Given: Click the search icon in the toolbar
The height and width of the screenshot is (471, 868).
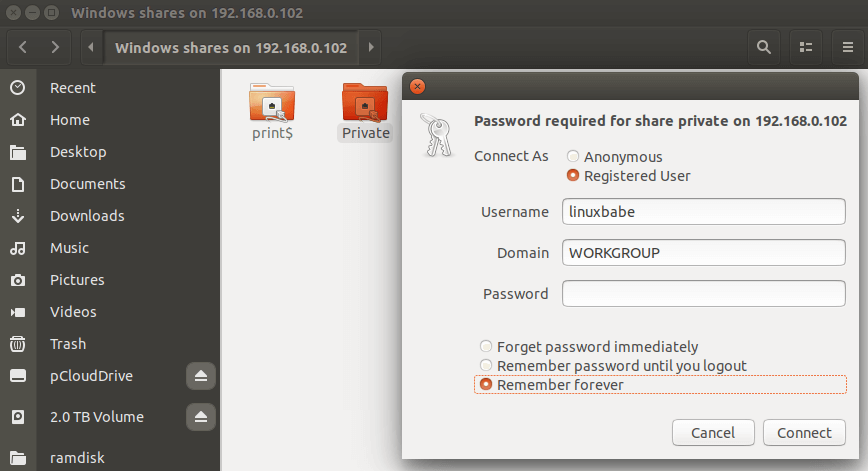Looking at the screenshot, I should coord(764,47).
